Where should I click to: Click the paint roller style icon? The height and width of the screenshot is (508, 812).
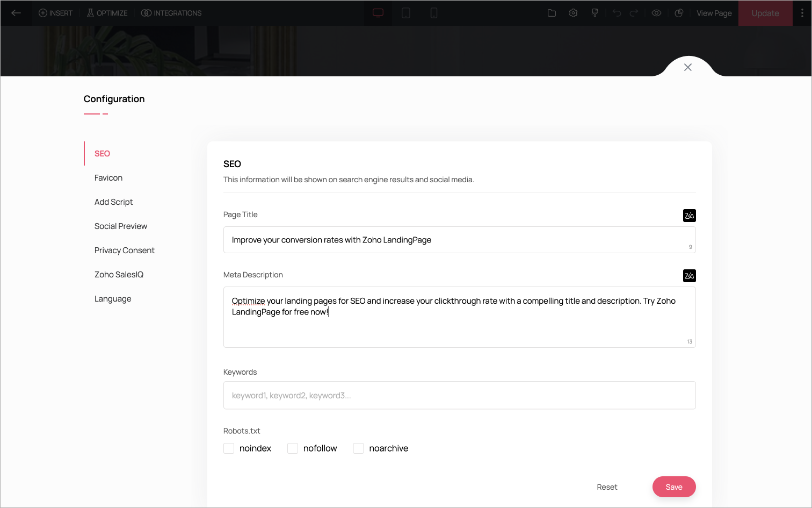coord(595,13)
